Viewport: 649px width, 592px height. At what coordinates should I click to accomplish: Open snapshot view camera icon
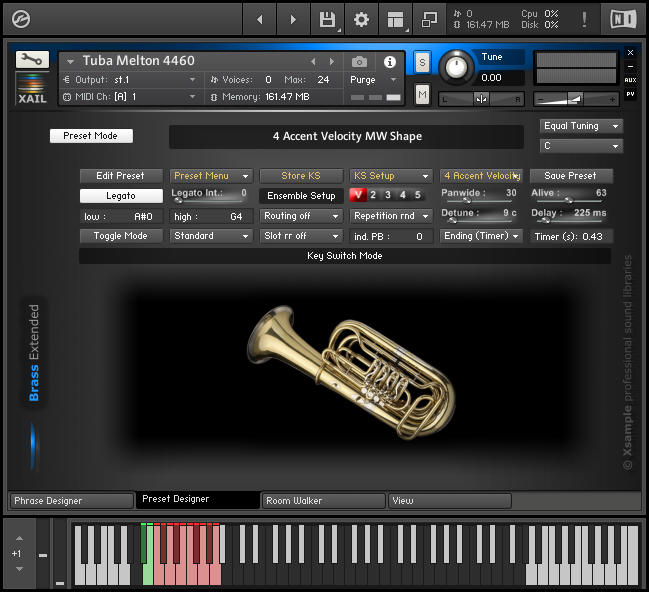point(359,62)
